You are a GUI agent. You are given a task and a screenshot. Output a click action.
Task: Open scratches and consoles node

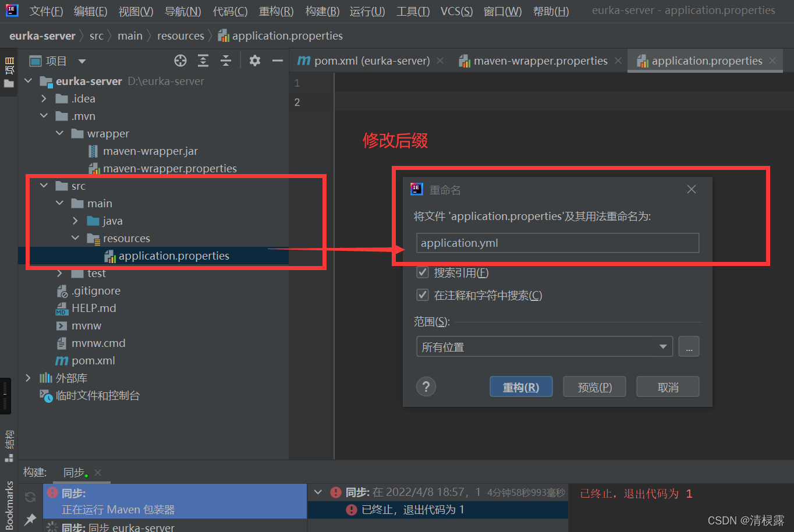pyautogui.click(x=90, y=396)
